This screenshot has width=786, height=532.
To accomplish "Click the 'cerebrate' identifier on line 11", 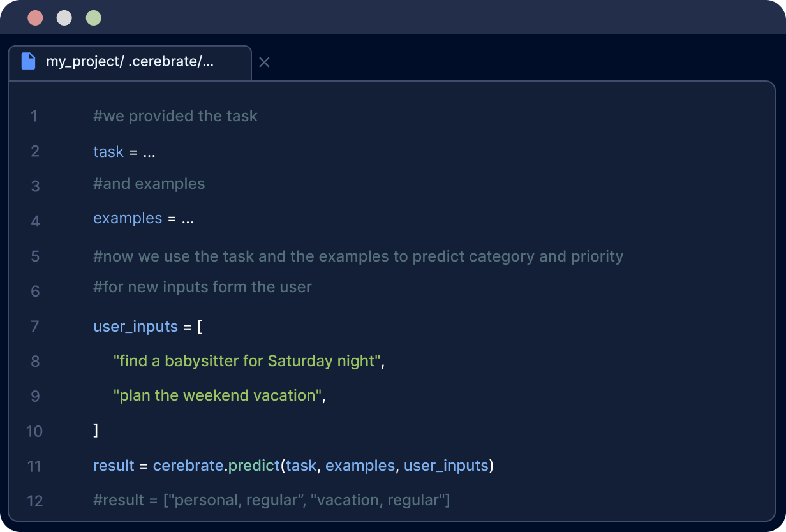I will (188, 466).
